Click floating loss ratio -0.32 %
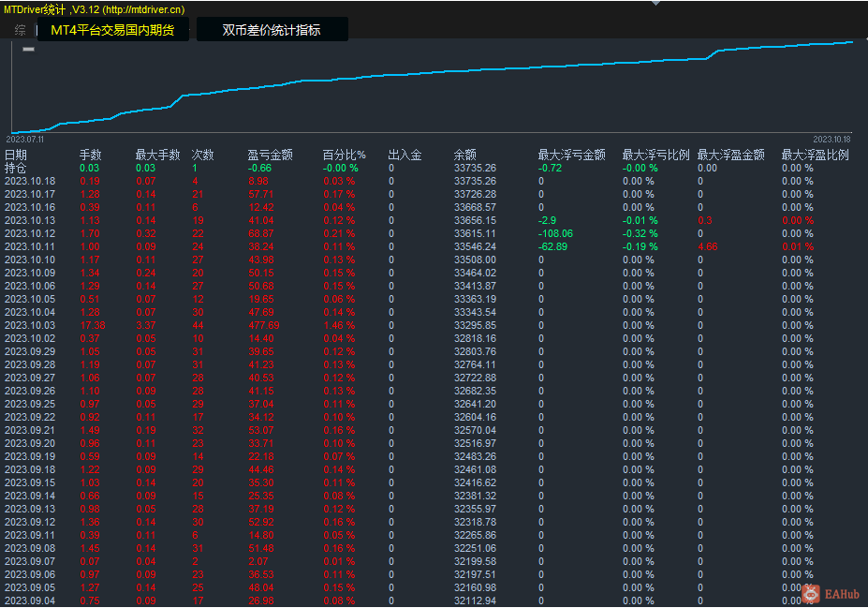 point(640,233)
